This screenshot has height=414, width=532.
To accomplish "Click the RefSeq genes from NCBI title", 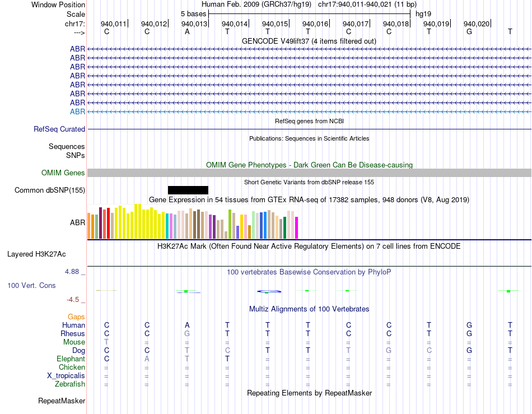I will (x=309, y=121).
